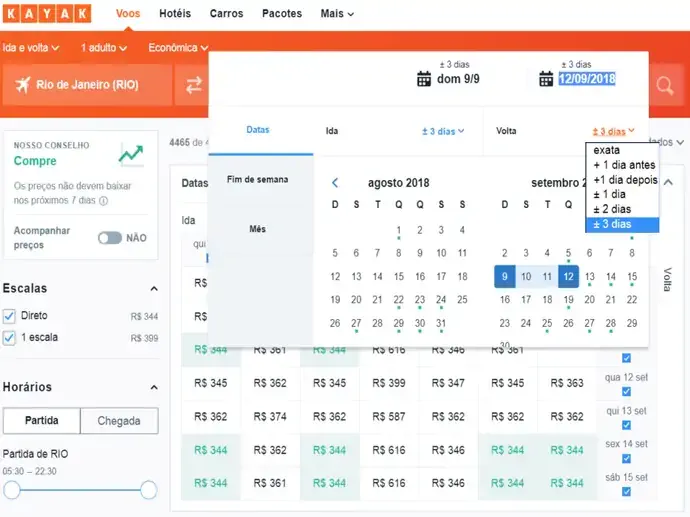Pick September 9 in the calendar

click(505, 276)
